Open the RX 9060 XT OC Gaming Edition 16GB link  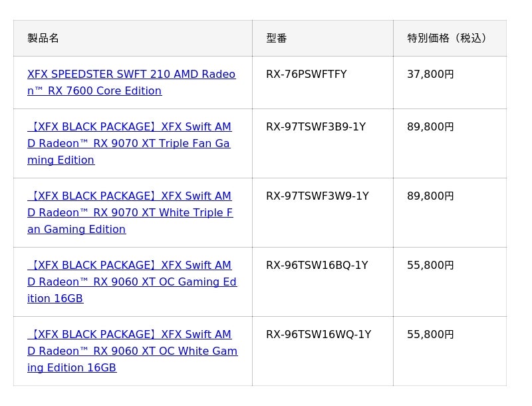pos(132,282)
